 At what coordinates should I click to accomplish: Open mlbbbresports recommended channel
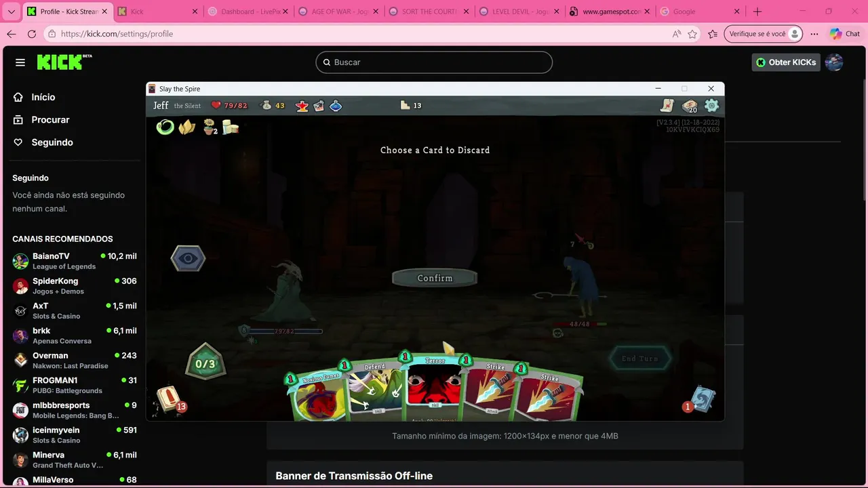click(75, 410)
